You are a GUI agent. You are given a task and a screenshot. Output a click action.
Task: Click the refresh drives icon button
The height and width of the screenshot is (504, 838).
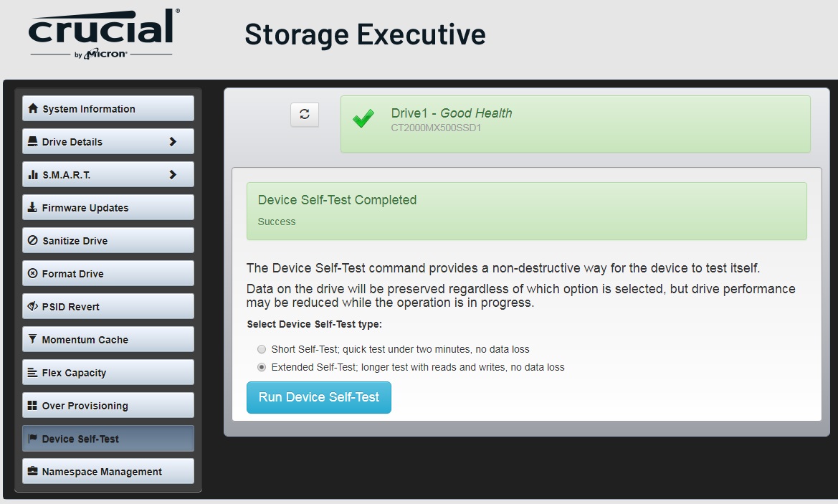(305, 115)
